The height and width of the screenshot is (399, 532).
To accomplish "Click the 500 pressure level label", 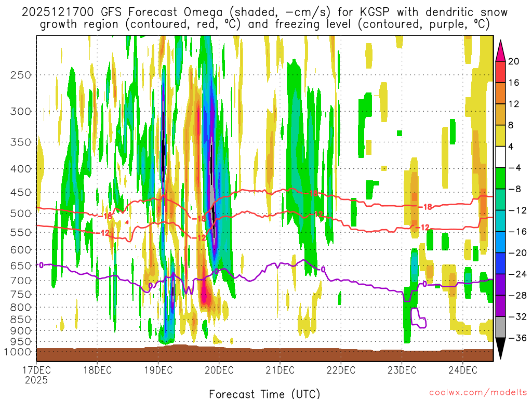I will [x=21, y=214].
